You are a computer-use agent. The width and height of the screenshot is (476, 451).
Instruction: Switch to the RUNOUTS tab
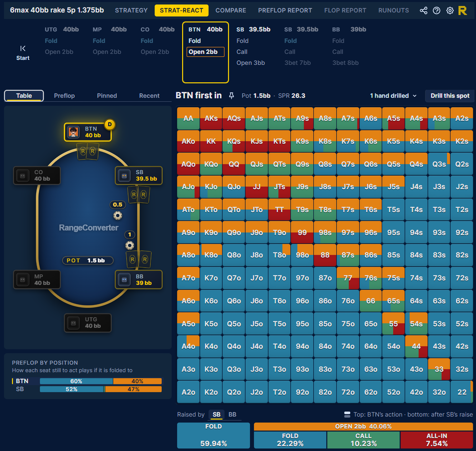(394, 10)
